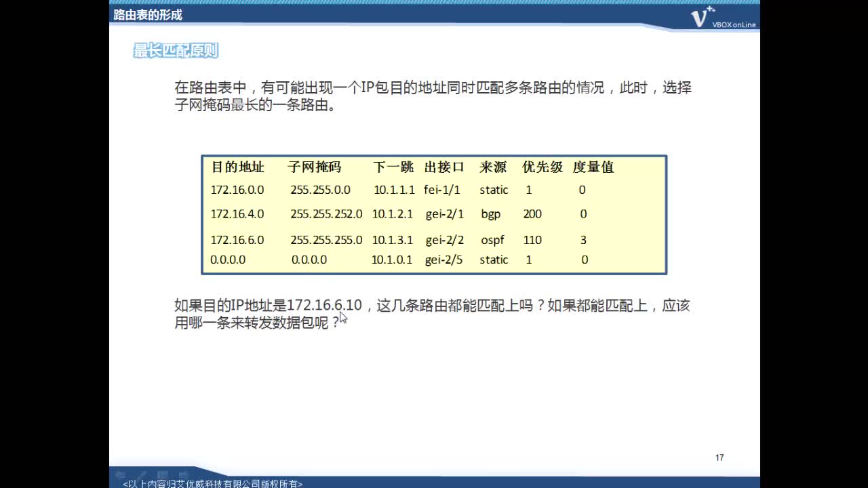Click the copyright notice in footer

[x=212, y=483]
